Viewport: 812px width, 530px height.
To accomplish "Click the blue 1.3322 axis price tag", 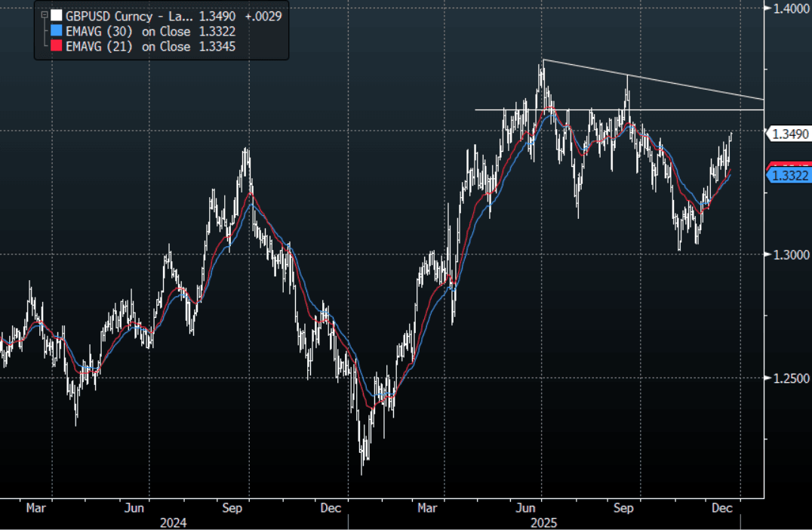I will pos(789,176).
